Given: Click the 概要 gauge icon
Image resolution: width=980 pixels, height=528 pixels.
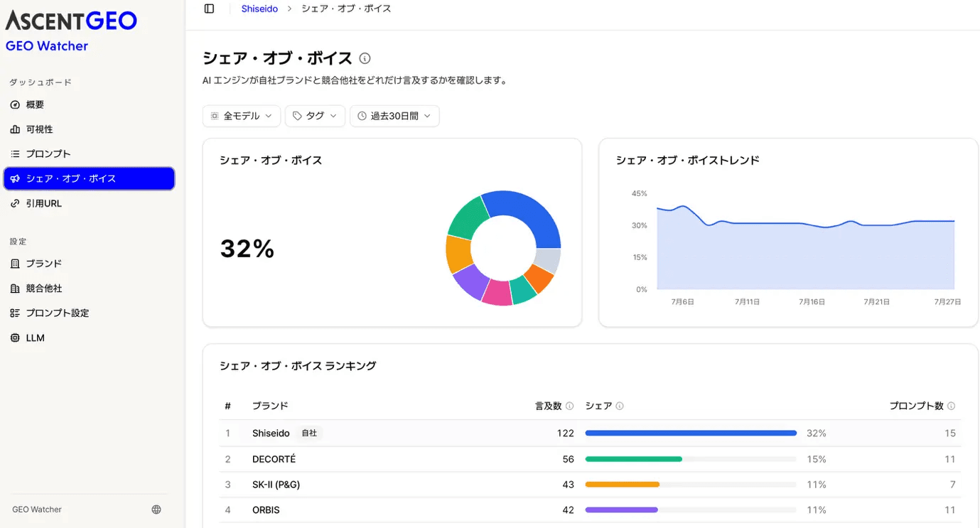Looking at the screenshot, I should (x=15, y=104).
